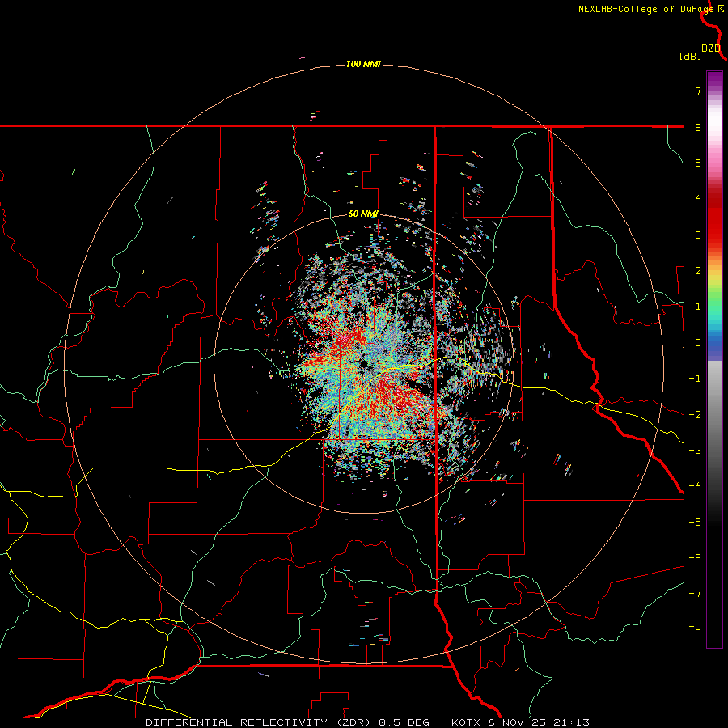Image resolution: width=728 pixels, height=728 pixels.
Task: Click the 5 dB tick on colorbar
Action: pos(698,163)
